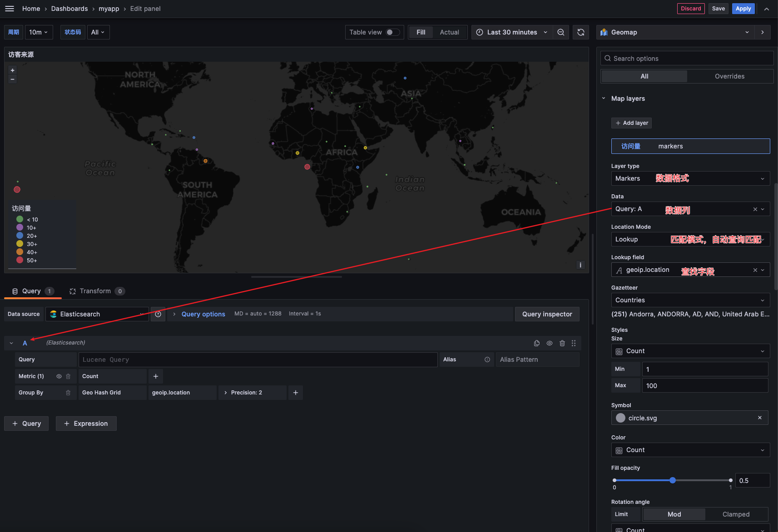The image size is (778, 532).
Task: Click the map zoom in plus button
Action: point(13,70)
